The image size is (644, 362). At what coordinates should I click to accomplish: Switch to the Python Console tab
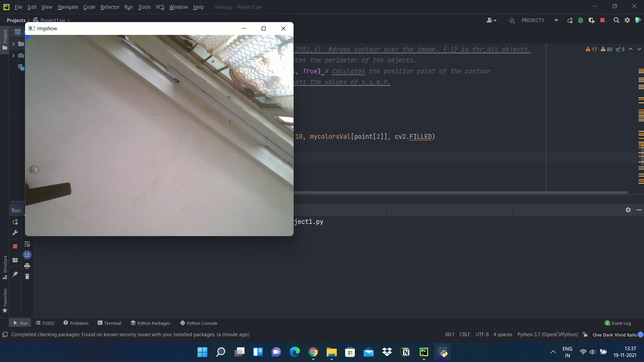point(199,323)
